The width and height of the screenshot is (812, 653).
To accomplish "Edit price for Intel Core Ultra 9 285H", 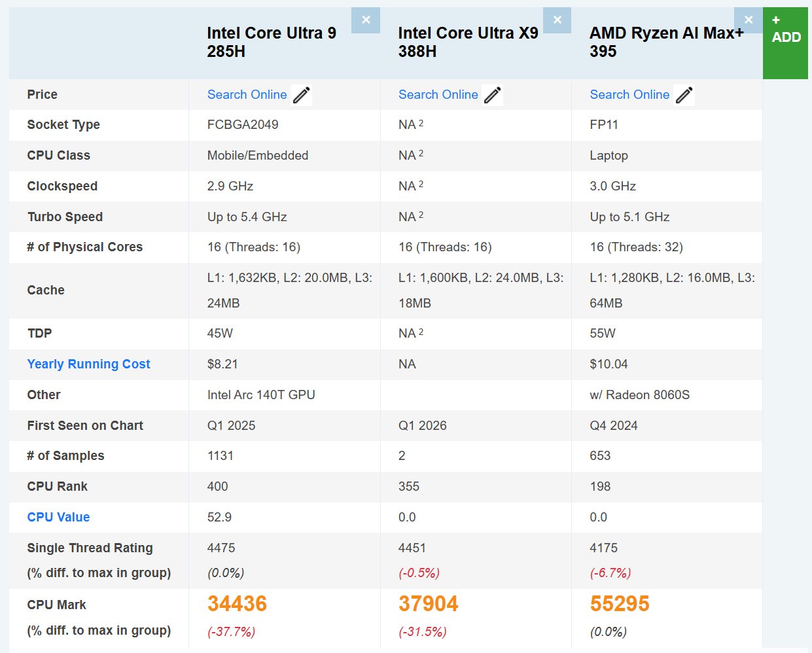I will tap(302, 96).
